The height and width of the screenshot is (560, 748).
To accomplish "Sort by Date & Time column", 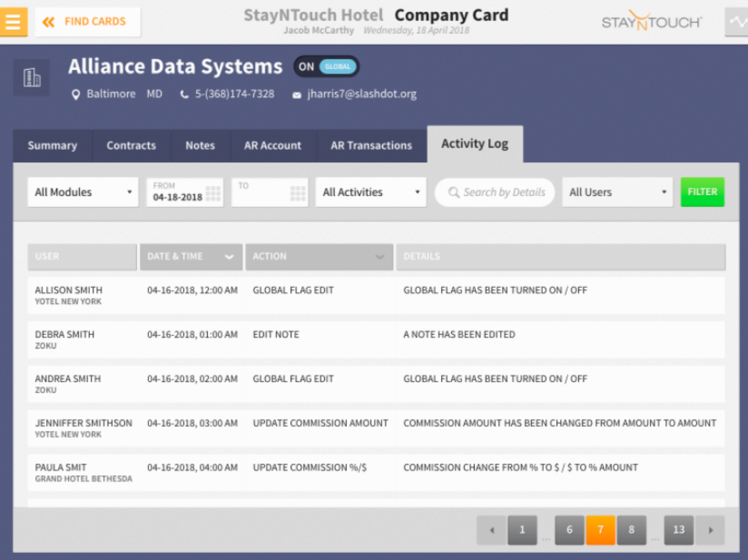I will pos(191,257).
